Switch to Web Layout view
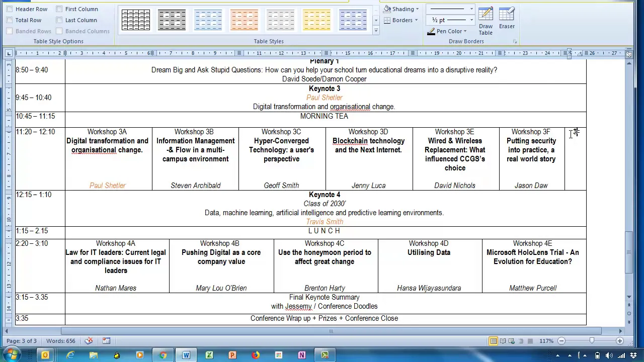Image resolution: width=644 pixels, height=362 pixels. point(512,341)
